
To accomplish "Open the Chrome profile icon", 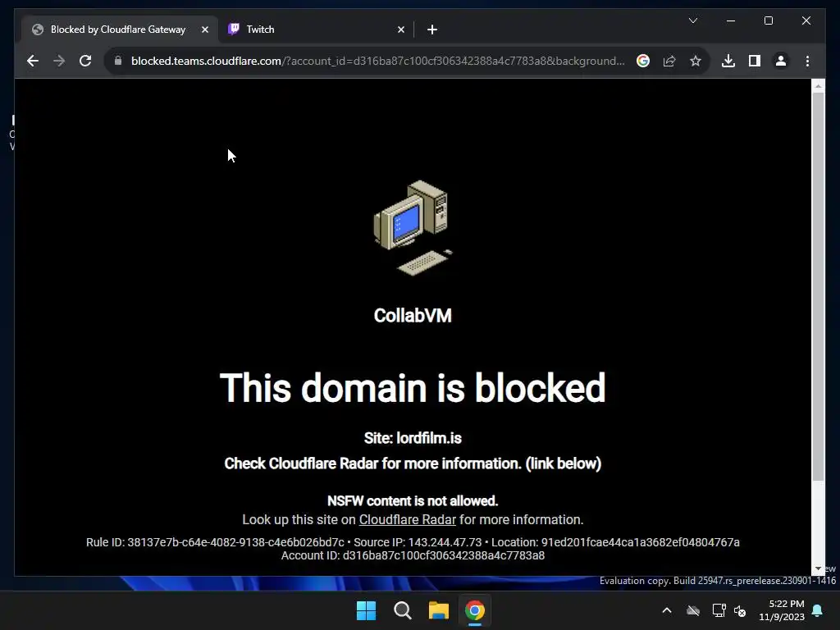I will click(x=781, y=61).
